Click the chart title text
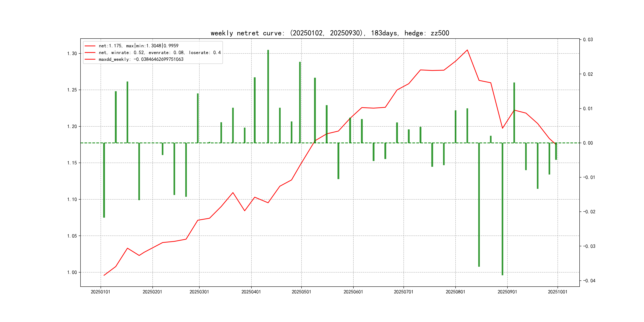 (330, 33)
